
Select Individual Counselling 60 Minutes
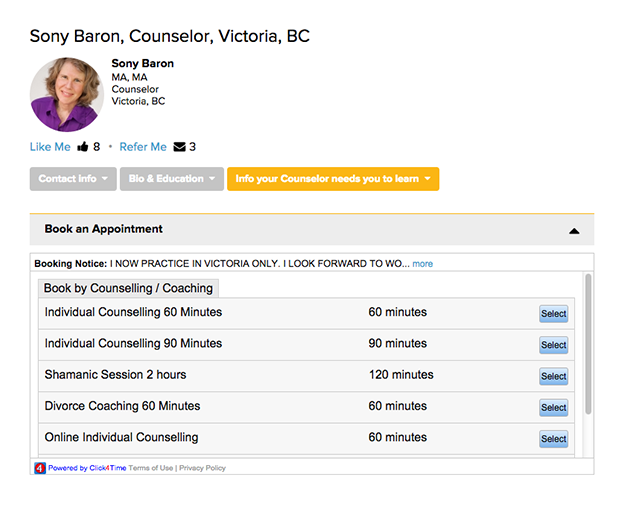[x=553, y=314]
